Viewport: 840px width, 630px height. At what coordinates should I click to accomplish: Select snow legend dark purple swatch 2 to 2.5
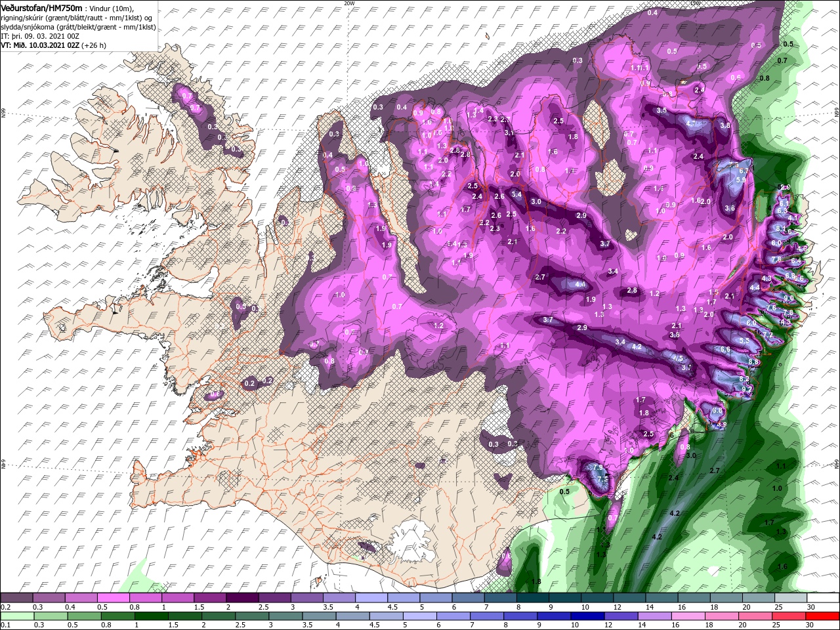tap(241, 598)
